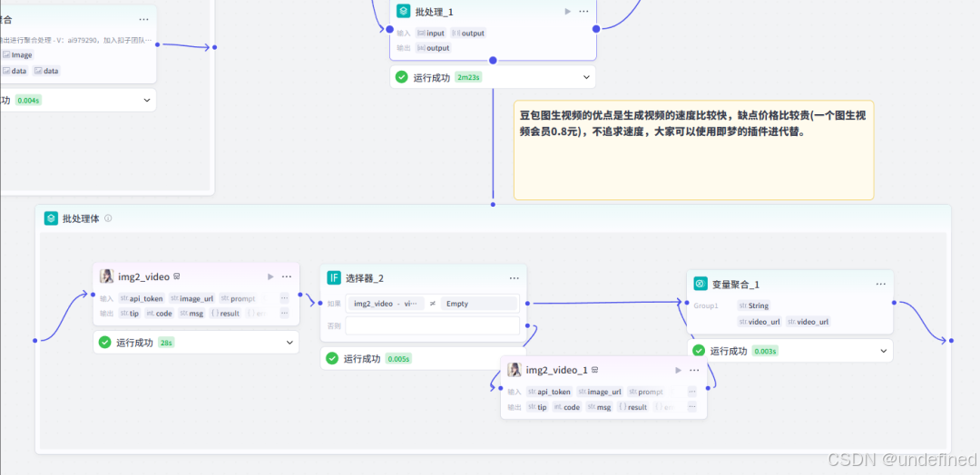Open the more options menu of img2_video_1

694,370
